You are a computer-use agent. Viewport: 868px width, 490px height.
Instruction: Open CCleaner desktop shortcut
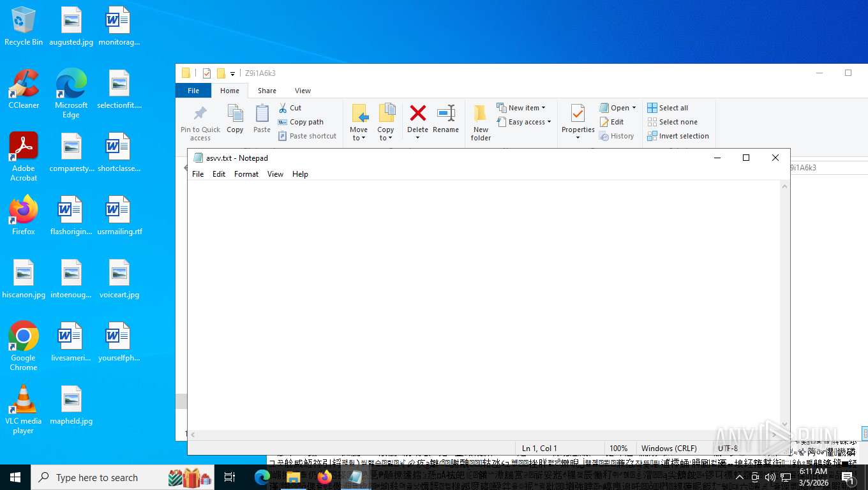pos(24,89)
